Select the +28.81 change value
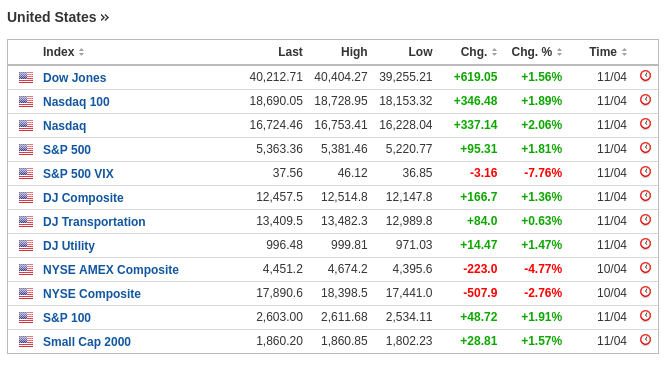 [x=479, y=341]
